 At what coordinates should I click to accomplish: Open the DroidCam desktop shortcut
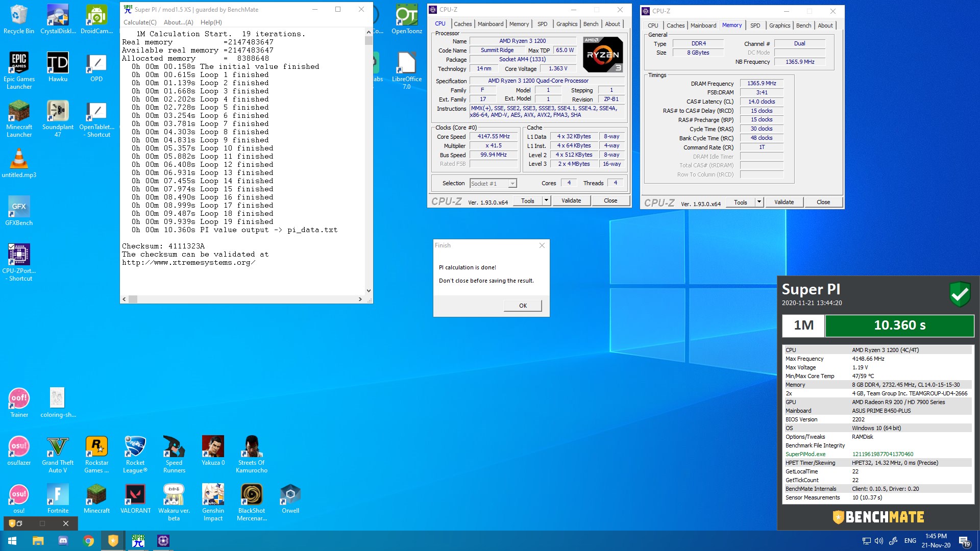[x=96, y=19]
